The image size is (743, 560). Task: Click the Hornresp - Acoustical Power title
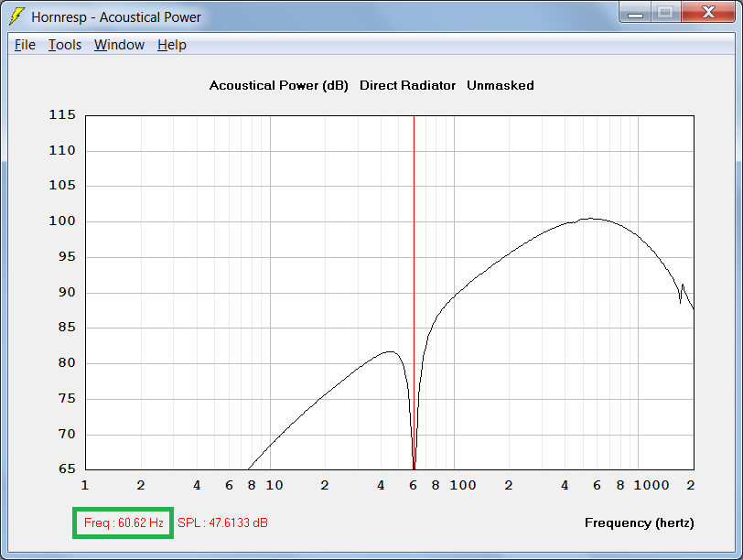(x=116, y=17)
